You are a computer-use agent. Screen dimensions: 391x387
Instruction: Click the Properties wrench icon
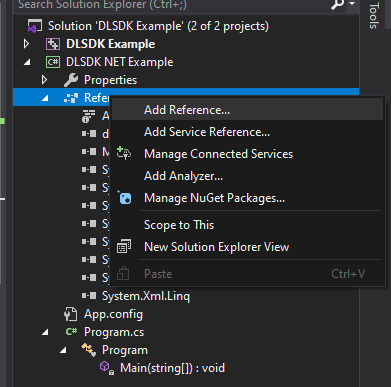pyautogui.click(x=71, y=80)
